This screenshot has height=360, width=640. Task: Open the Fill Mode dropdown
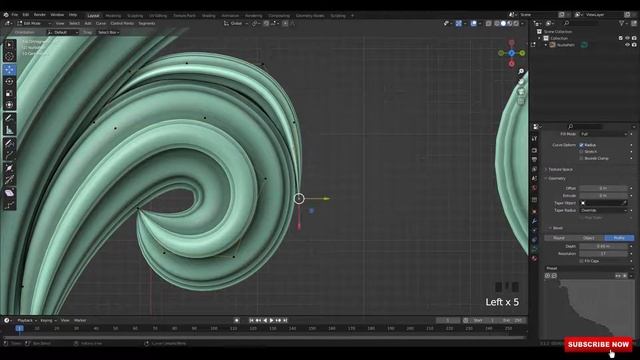coord(604,134)
